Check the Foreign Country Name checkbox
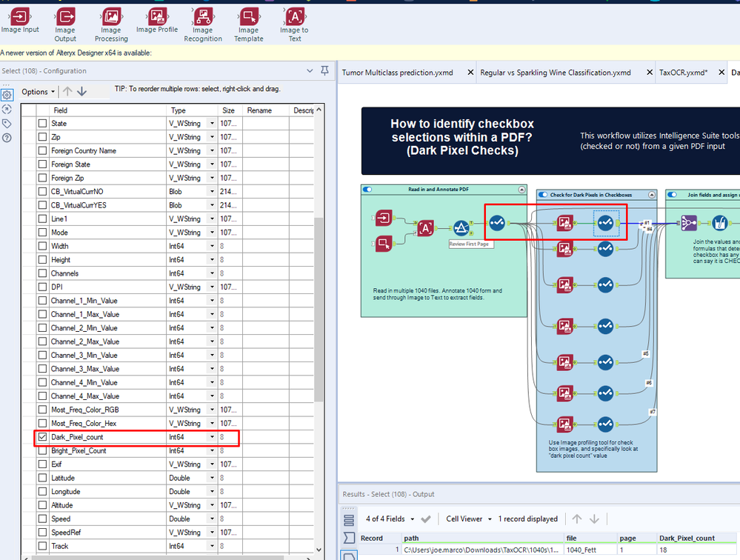 [x=42, y=150]
